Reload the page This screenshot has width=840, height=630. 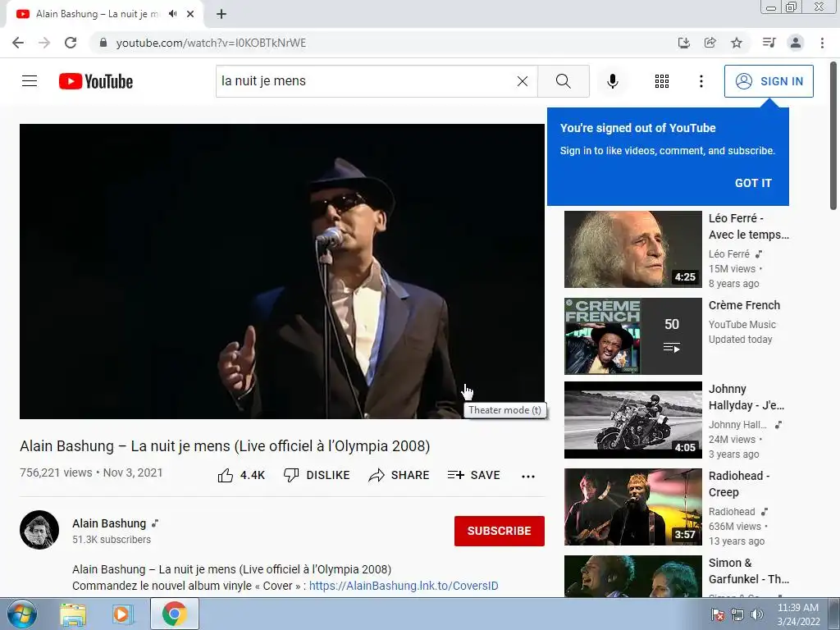tap(71, 43)
